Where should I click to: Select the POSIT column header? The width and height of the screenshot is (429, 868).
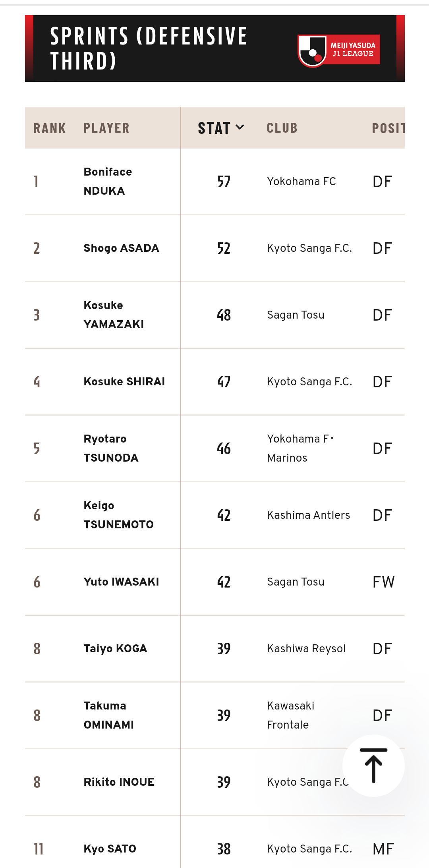click(x=388, y=128)
